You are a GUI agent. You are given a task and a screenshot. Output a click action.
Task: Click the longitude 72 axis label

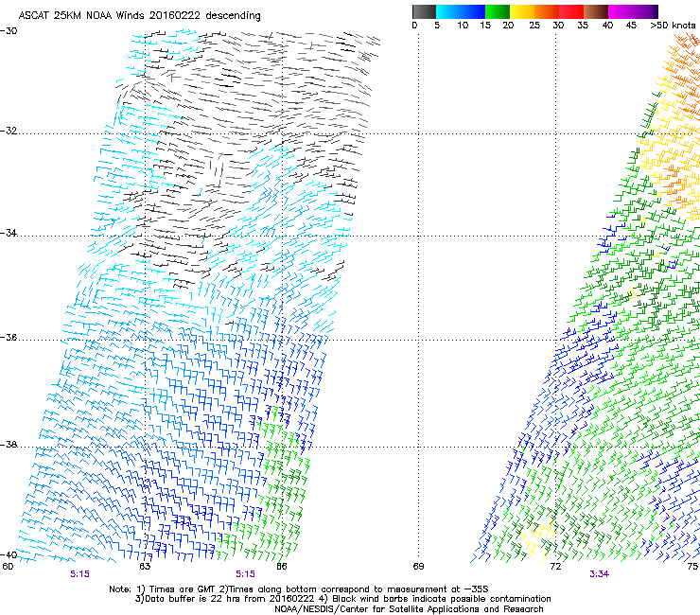tap(556, 566)
